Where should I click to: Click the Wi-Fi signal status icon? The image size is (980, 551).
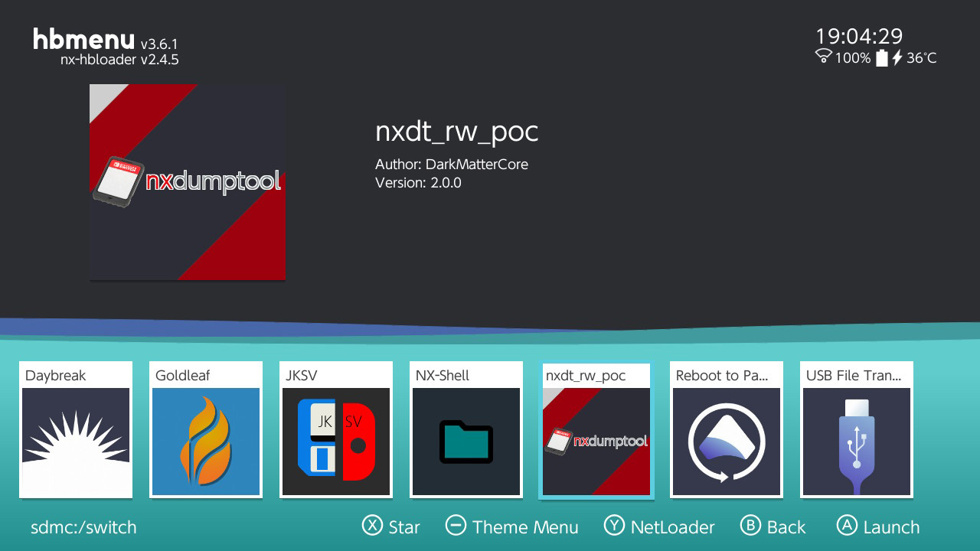click(x=824, y=57)
